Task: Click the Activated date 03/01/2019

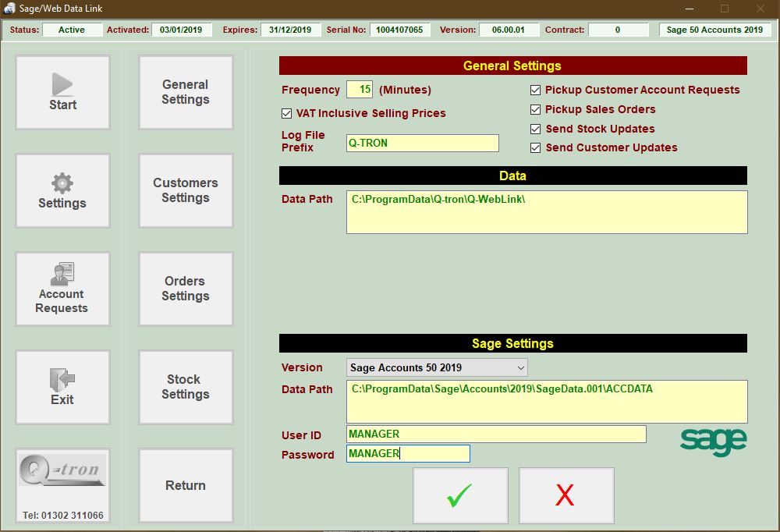Action: point(181,30)
